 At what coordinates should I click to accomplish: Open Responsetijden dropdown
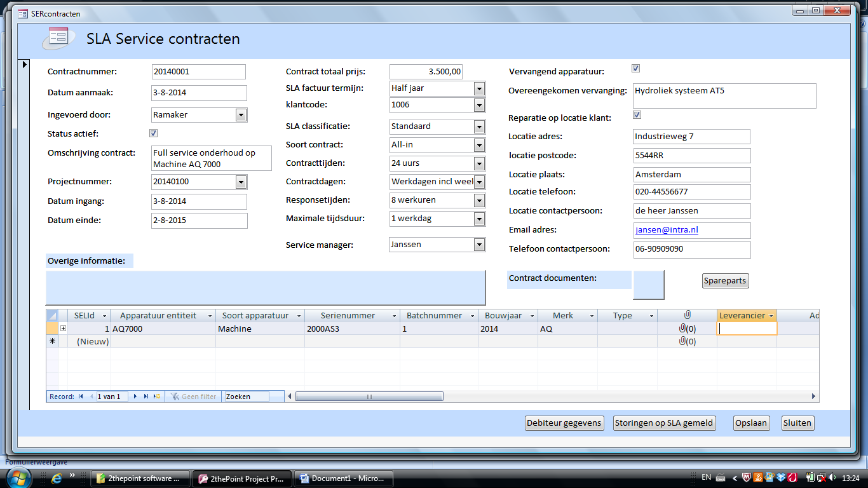pos(480,200)
